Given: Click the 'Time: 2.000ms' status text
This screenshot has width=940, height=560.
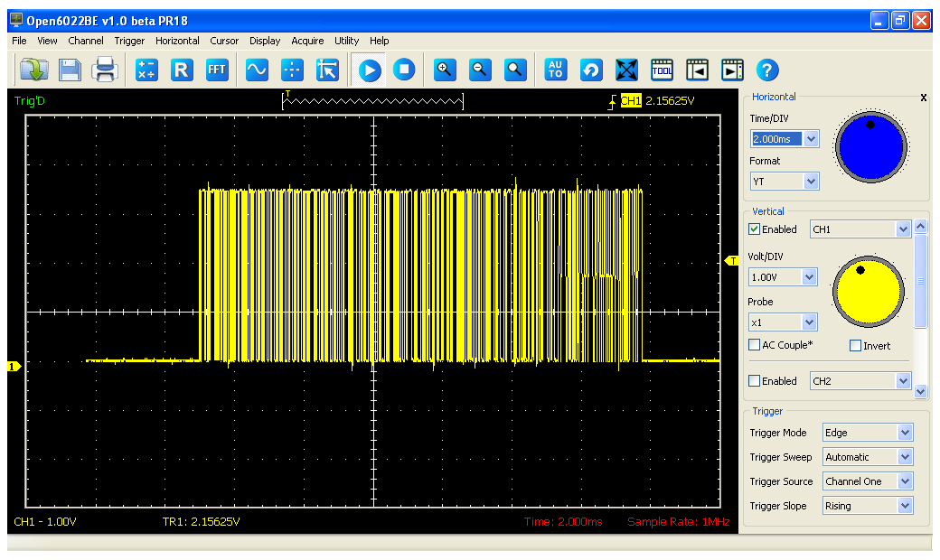Looking at the screenshot, I should tap(563, 522).
